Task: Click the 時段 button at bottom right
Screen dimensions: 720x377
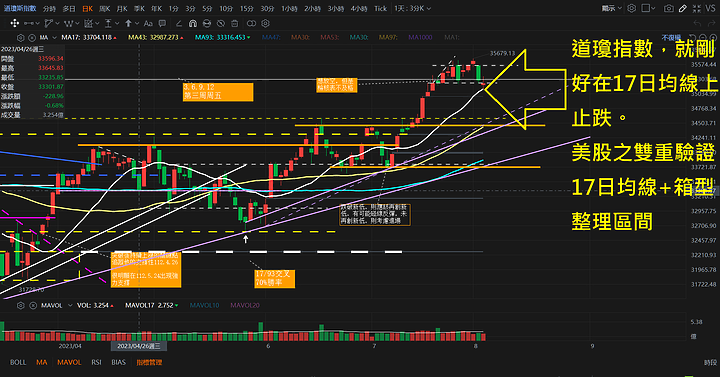Action: [710, 362]
